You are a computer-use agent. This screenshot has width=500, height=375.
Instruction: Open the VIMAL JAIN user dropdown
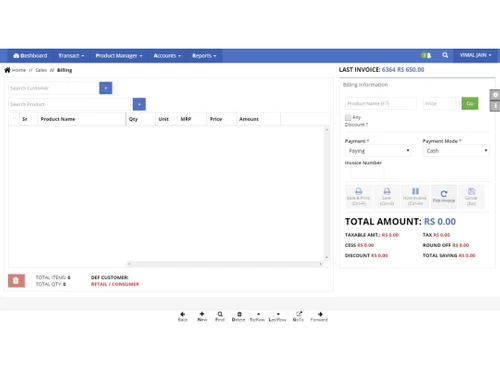[x=476, y=55]
